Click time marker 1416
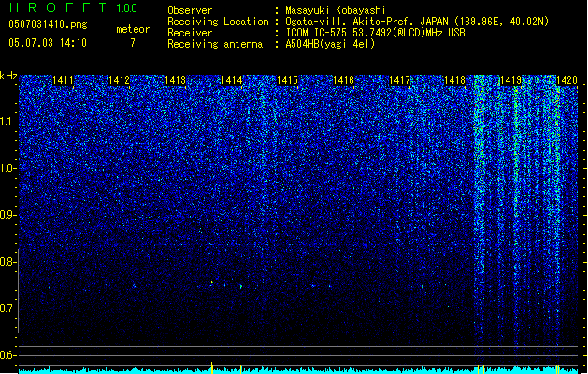This screenshot has height=374, width=588. point(343,80)
